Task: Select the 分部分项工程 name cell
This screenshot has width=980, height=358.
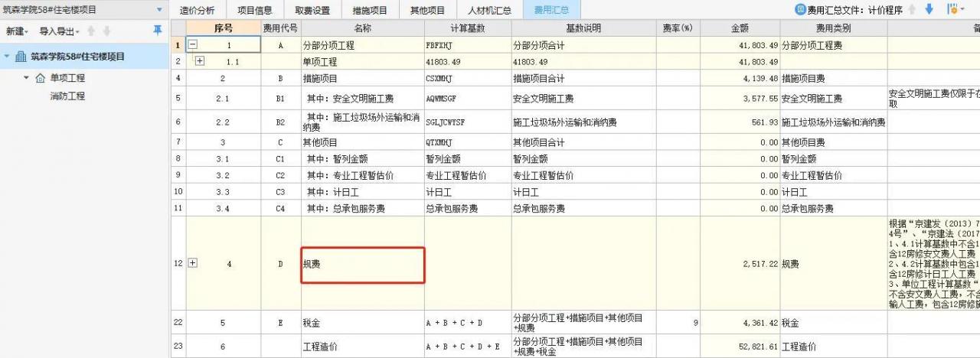Action: 362,45
